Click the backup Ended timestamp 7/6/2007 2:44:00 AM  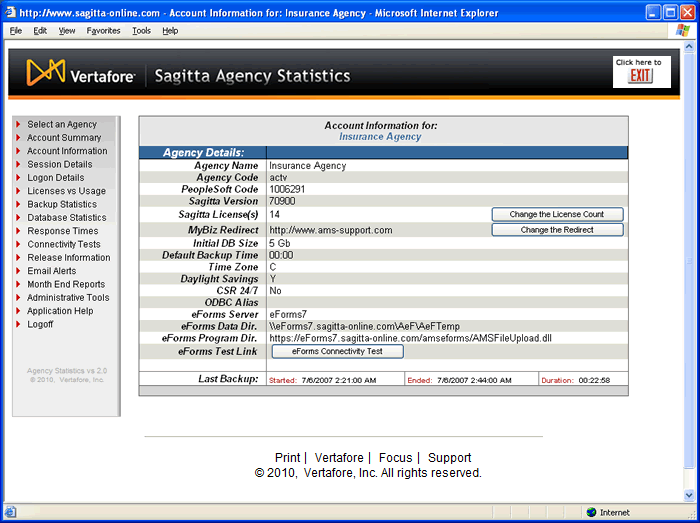point(474,381)
